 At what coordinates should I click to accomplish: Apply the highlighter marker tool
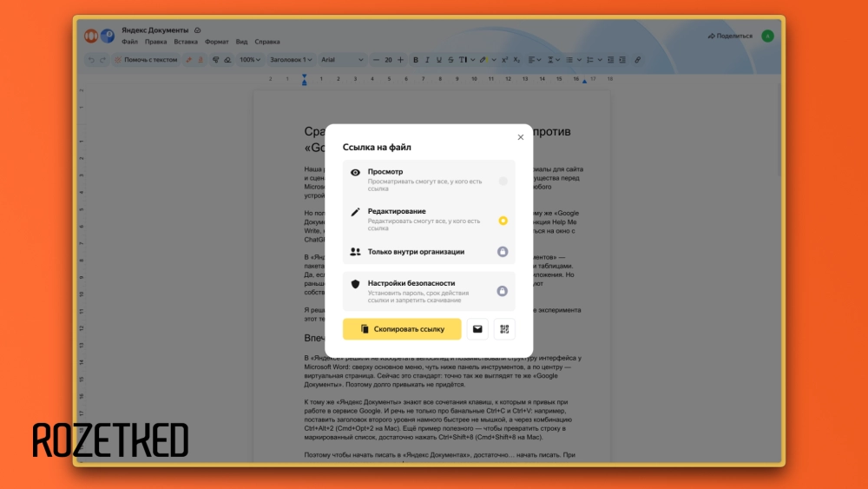(483, 60)
